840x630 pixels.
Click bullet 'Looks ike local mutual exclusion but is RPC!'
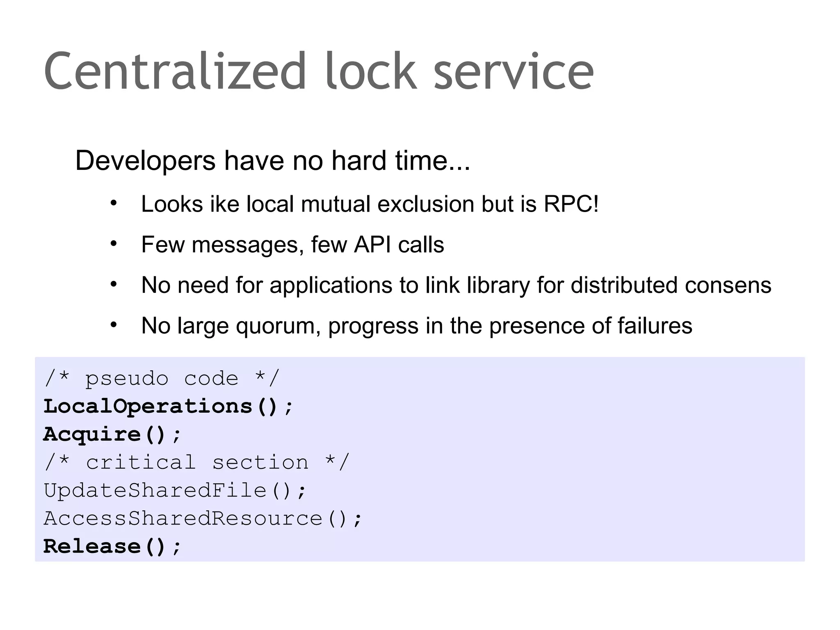click(x=370, y=204)
